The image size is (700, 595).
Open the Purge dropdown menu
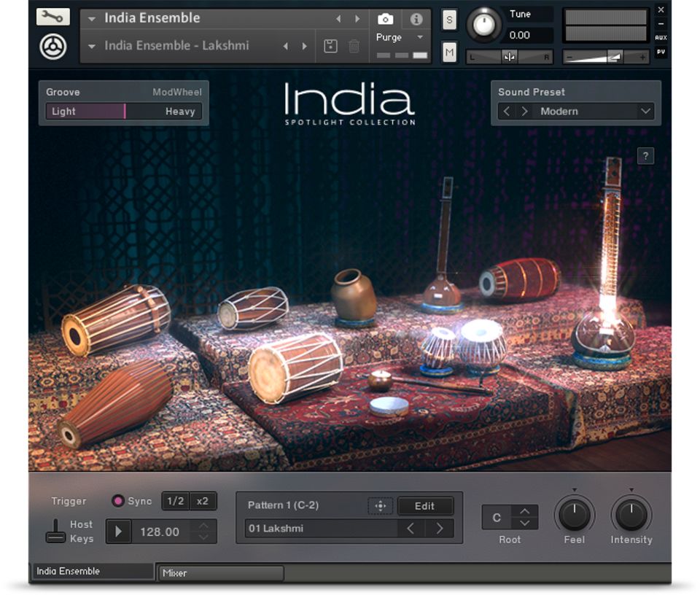click(419, 37)
